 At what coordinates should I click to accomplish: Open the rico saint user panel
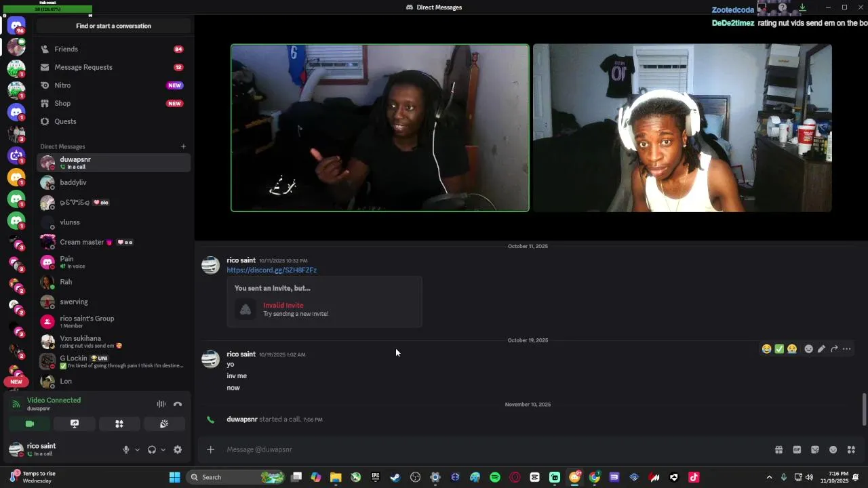pos(41,449)
